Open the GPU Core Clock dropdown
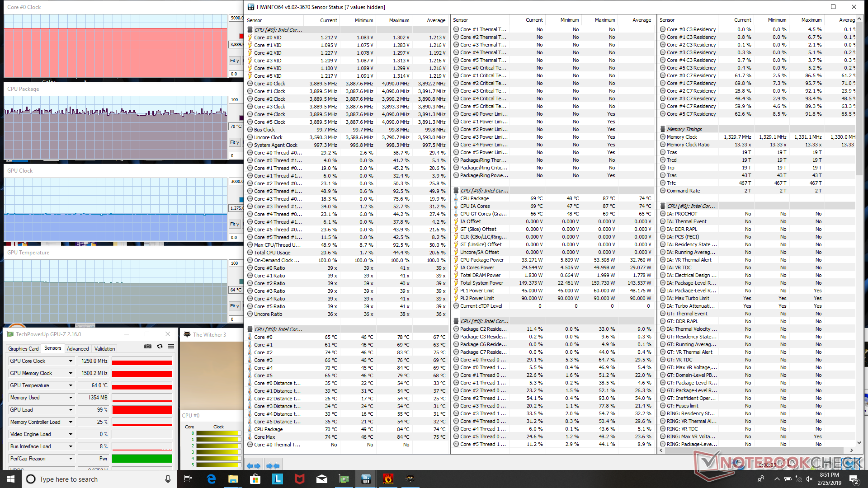This screenshot has height=488, width=868. 71,361
